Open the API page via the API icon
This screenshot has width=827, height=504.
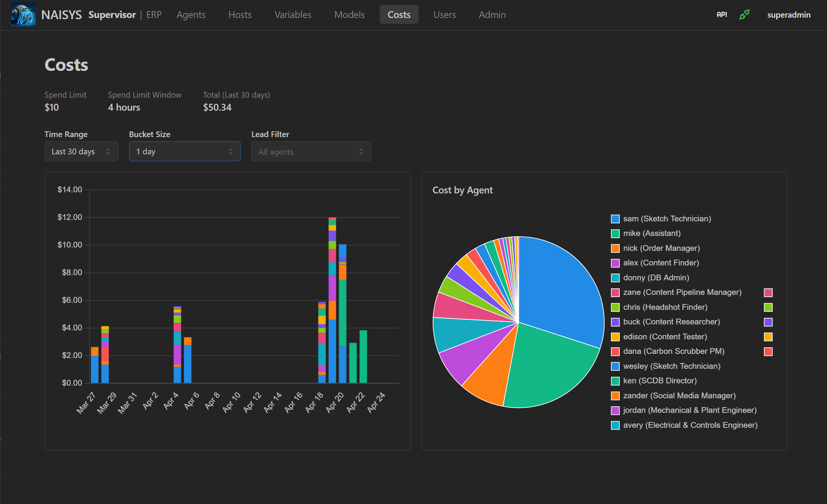click(722, 14)
